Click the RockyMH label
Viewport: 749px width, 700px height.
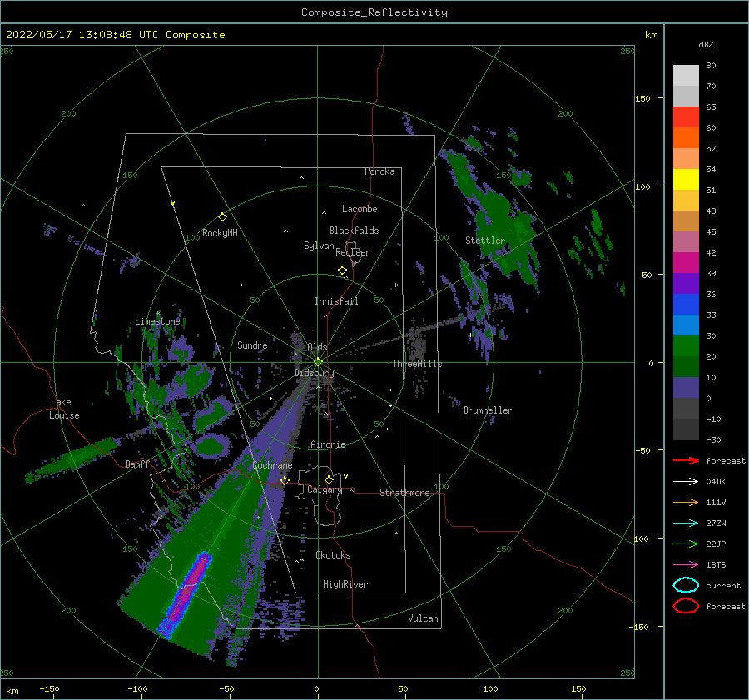pyautogui.click(x=220, y=233)
